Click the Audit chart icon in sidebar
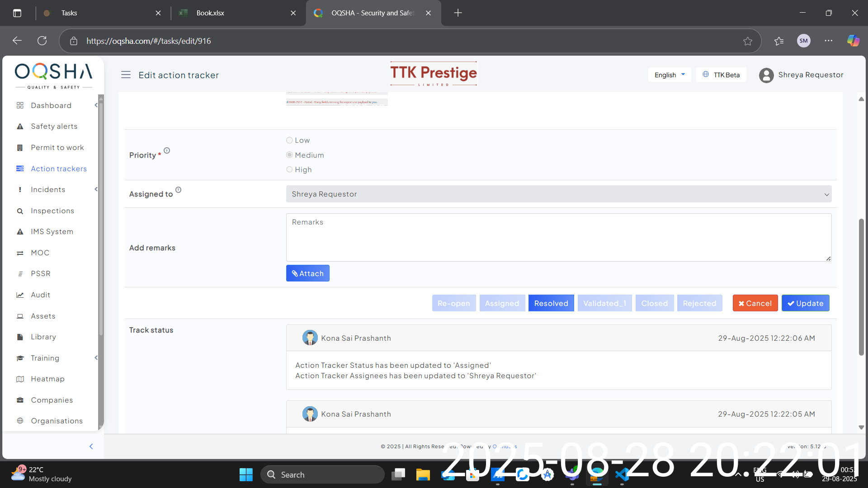This screenshot has width=868, height=488. coord(20,295)
